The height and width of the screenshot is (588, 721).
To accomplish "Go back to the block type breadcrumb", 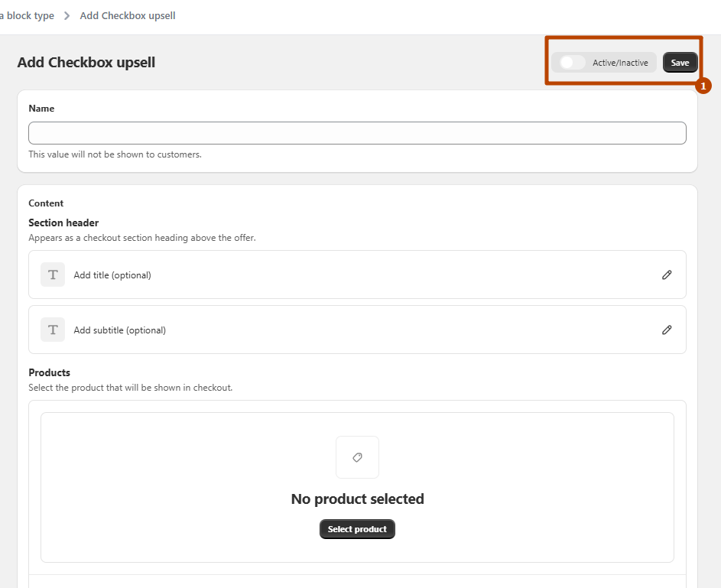I will tap(28, 16).
